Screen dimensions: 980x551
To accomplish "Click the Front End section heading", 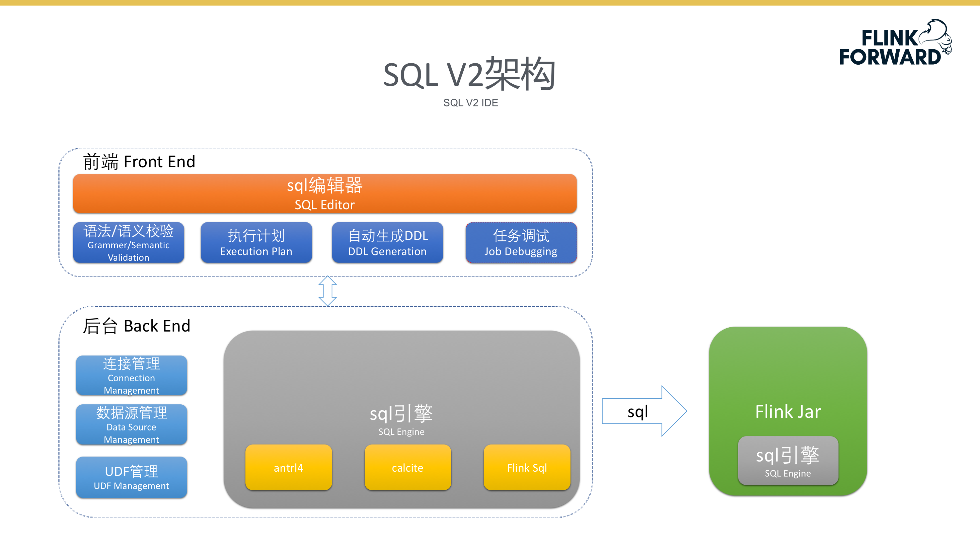I will 139,162.
